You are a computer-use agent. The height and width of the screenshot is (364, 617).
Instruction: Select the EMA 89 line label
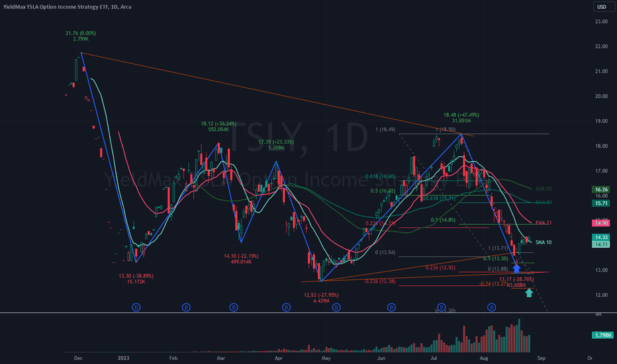(544, 203)
